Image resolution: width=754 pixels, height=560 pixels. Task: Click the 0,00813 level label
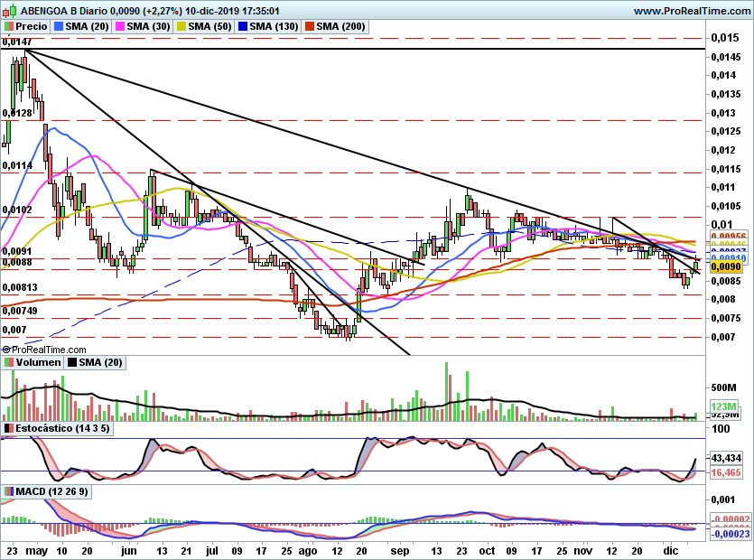point(20,288)
